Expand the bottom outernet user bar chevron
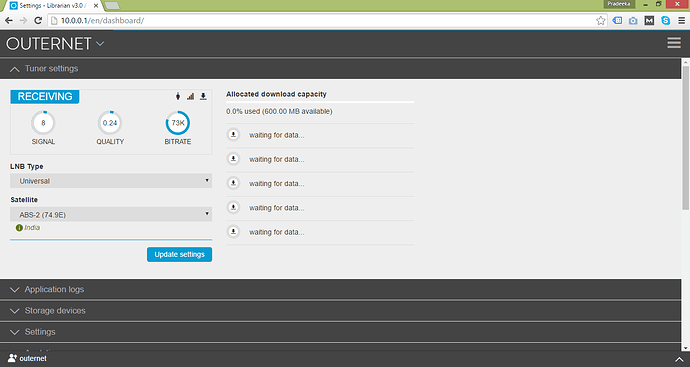The image size is (690, 367). pos(679,359)
